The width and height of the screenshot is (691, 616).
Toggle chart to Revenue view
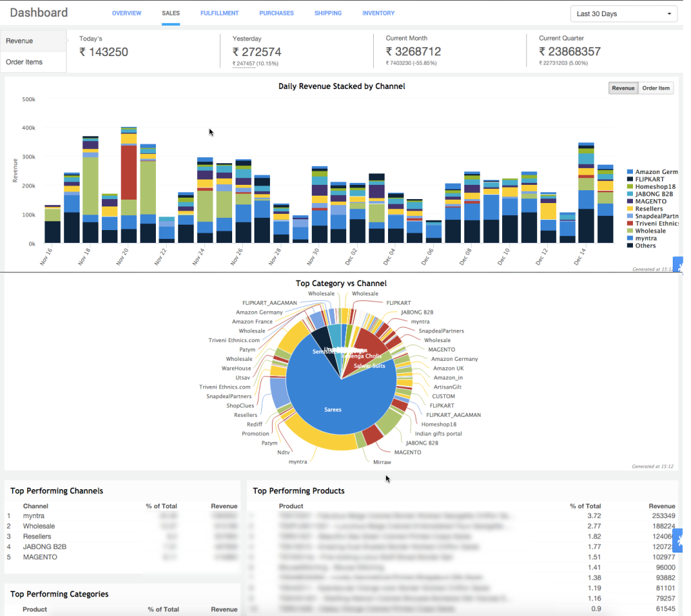623,88
